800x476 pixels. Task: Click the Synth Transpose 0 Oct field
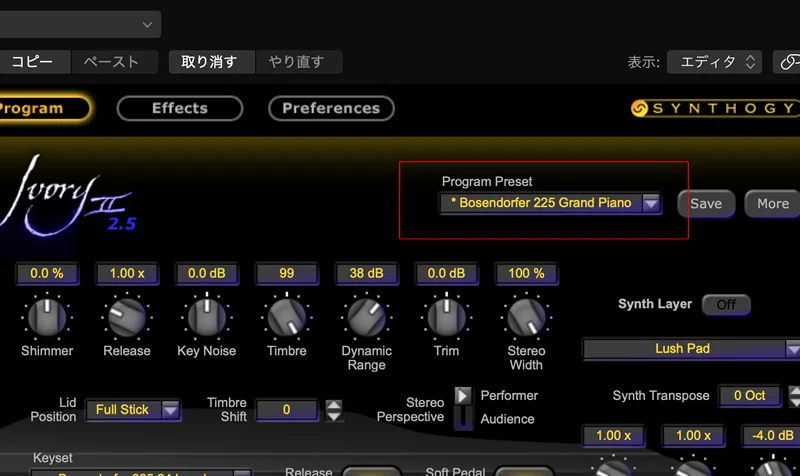point(749,395)
